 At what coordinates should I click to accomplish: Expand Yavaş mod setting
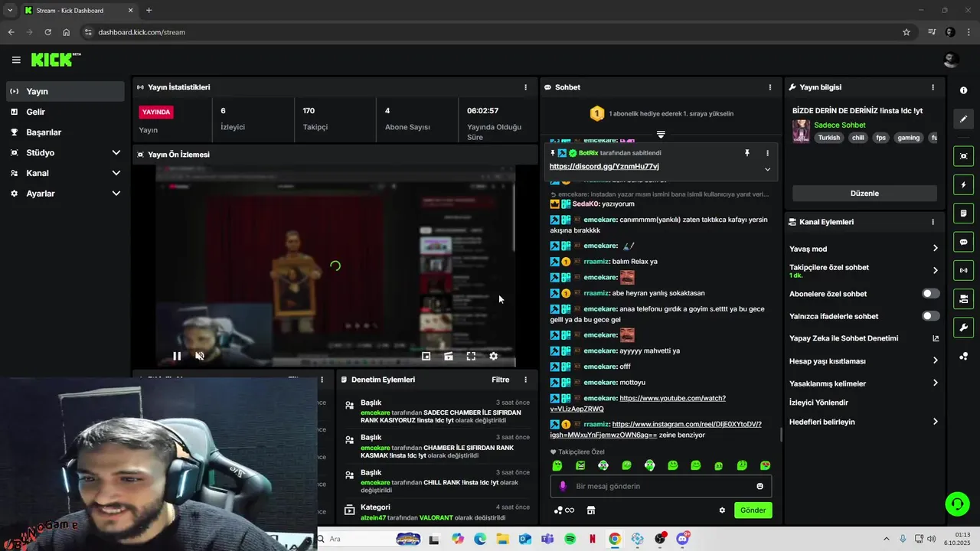tap(864, 249)
